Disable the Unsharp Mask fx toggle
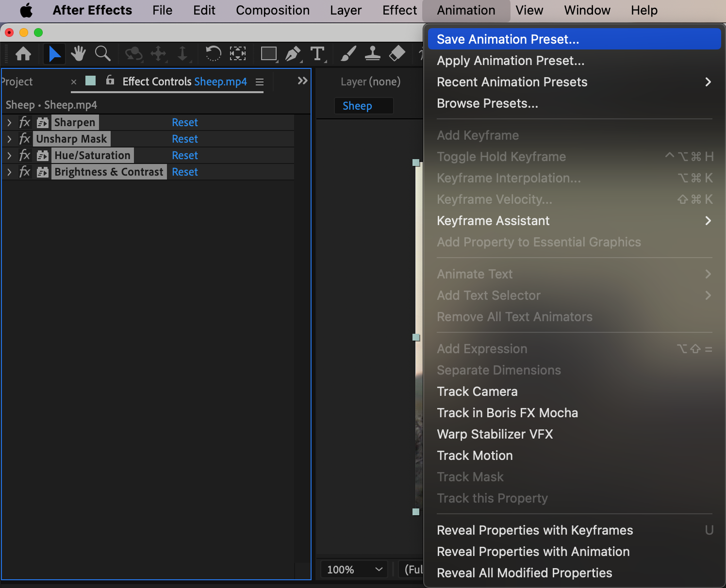The width and height of the screenshot is (726, 588). coord(24,139)
